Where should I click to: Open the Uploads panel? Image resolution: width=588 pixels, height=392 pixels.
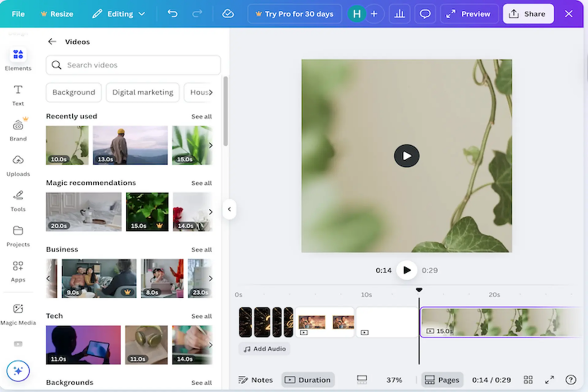click(18, 164)
